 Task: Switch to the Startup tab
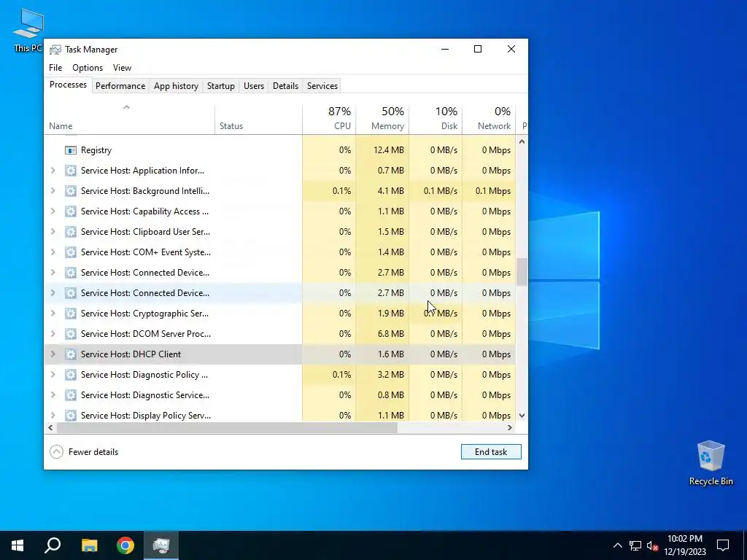[x=220, y=86]
